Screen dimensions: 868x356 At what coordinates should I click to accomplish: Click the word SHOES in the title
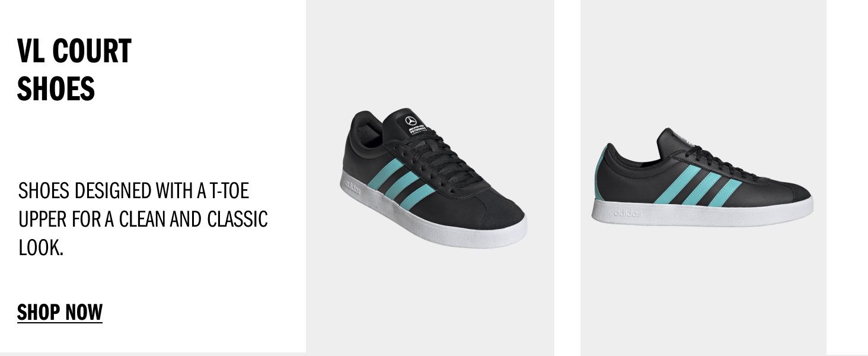56,90
